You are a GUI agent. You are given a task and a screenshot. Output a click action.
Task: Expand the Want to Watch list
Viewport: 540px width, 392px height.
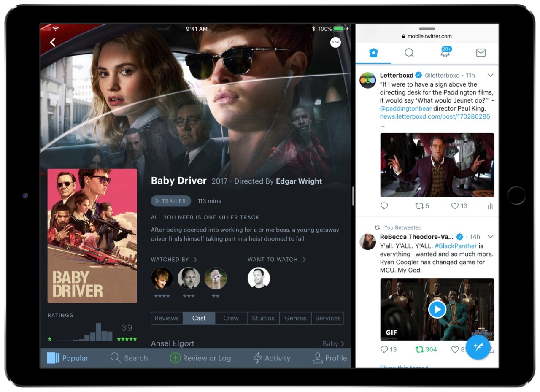[x=277, y=259]
